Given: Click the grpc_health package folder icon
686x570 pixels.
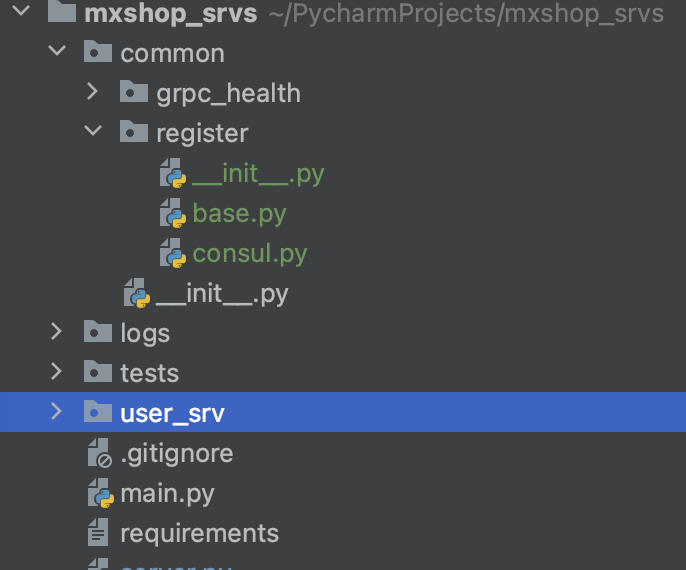Looking at the screenshot, I should [134, 93].
